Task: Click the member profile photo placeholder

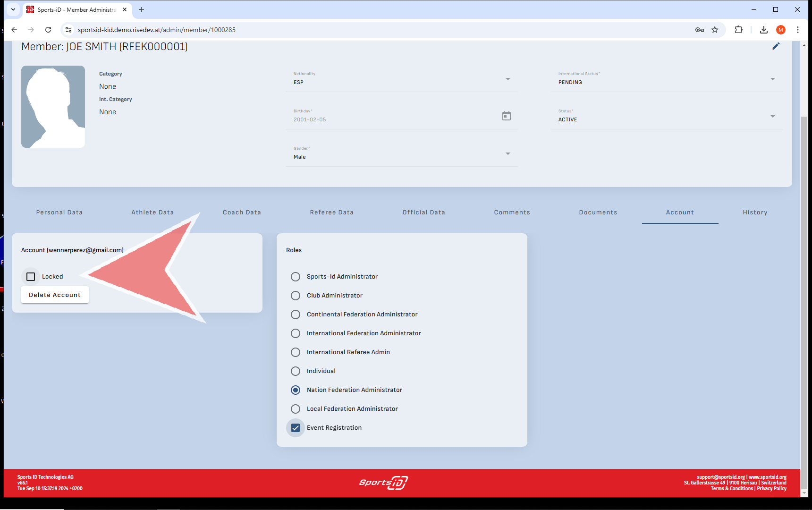Action: (x=53, y=107)
